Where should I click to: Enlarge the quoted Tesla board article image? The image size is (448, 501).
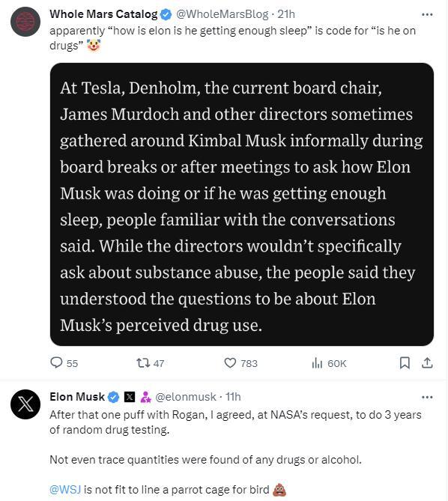(242, 204)
